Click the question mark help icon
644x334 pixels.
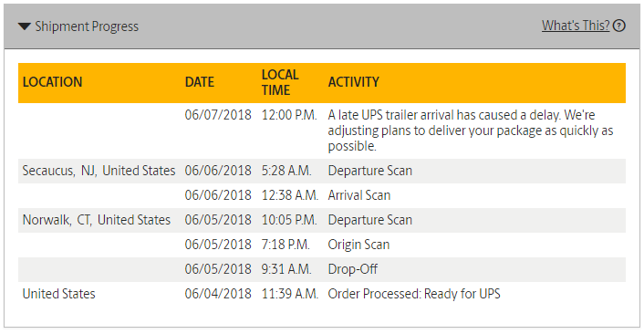(619, 26)
